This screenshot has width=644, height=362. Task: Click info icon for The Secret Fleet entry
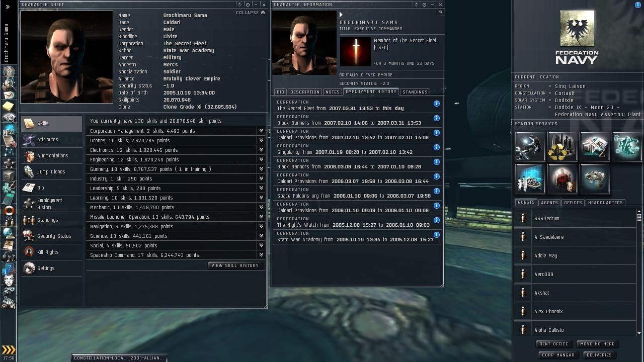point(437,104)
